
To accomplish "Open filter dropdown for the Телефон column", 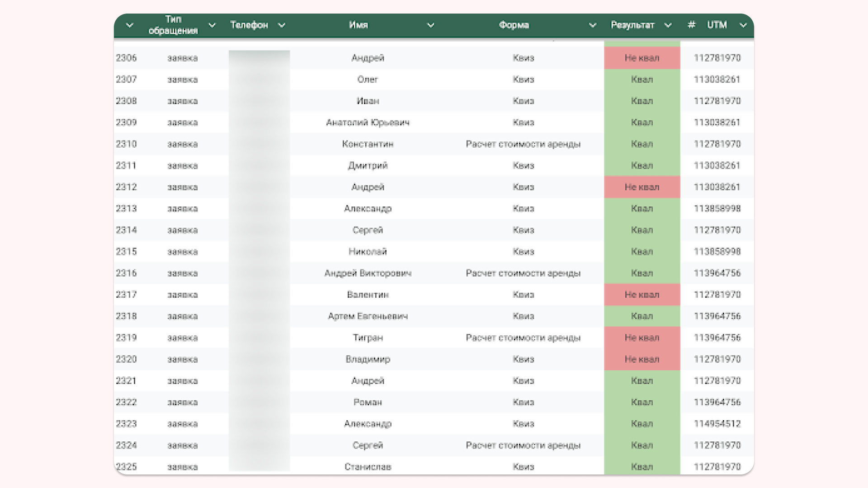I will [282, 25].
